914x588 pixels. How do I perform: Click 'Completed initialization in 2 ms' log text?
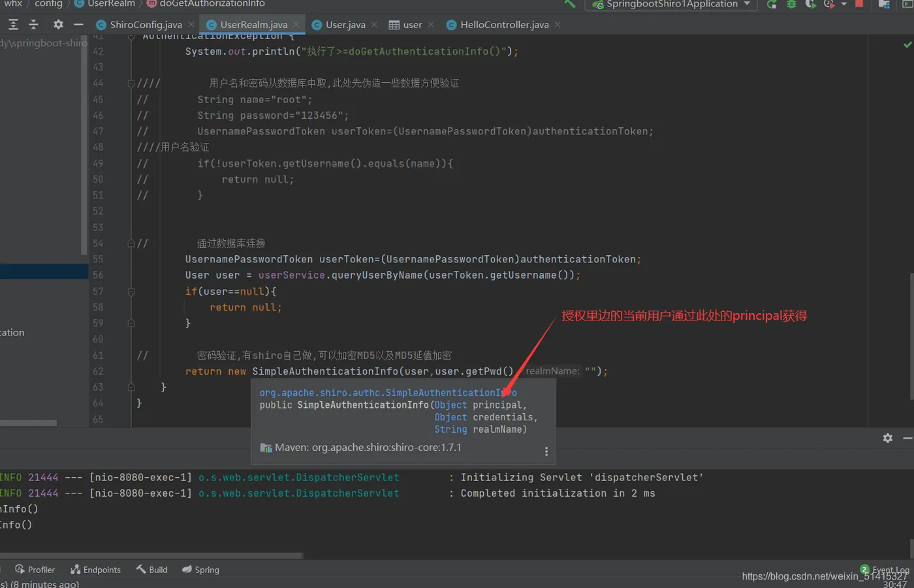[x=558, y=493]
